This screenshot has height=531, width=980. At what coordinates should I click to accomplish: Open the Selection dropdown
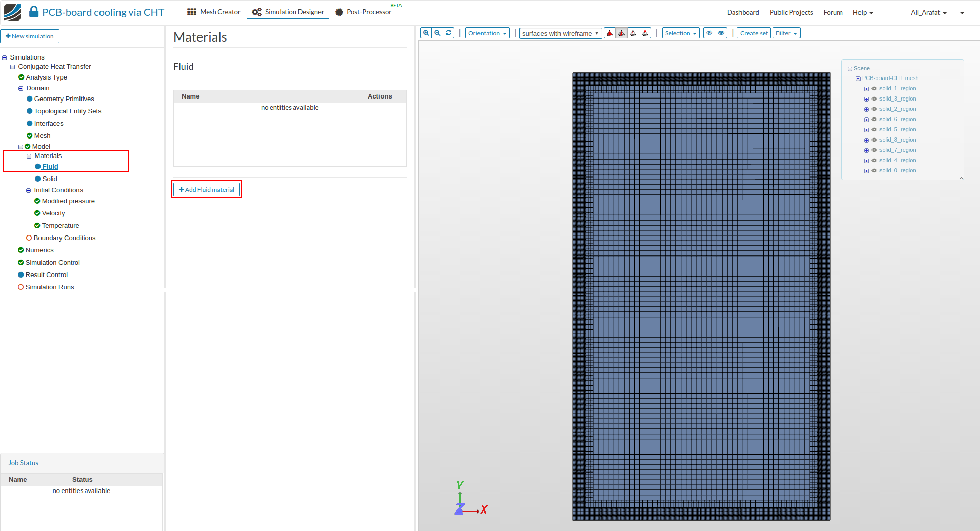tap(681, 33)
